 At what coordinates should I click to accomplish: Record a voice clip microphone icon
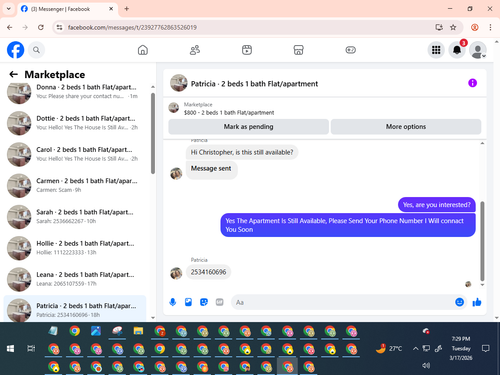173,302
